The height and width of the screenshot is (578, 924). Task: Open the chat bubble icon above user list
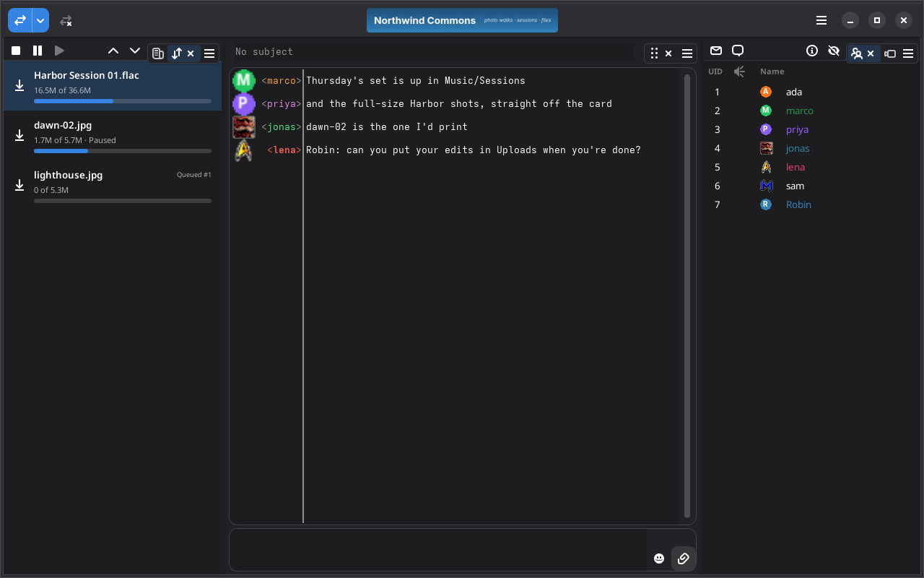[738, 51]
